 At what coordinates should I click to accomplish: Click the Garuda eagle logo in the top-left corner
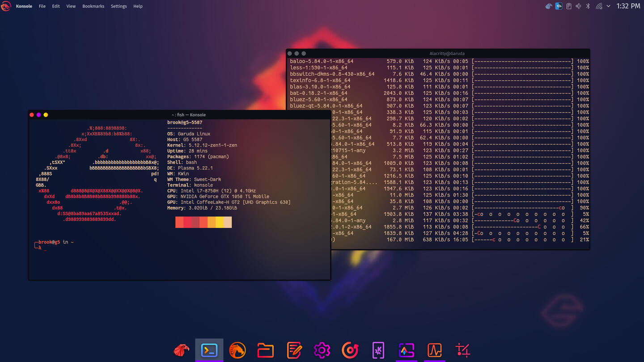pyautogui.click(x=6, y=6)
